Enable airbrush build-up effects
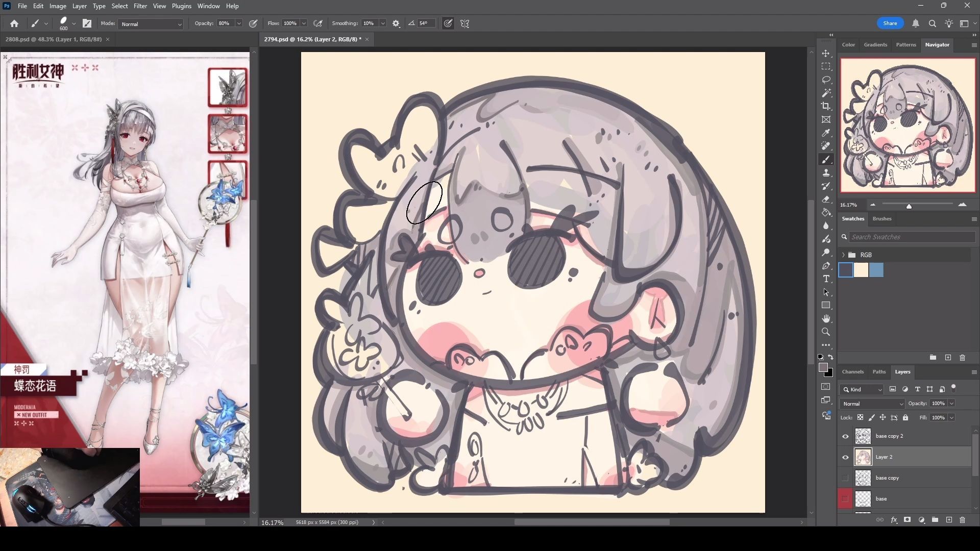Screen dimensions: 980x551 pos(318,23)
